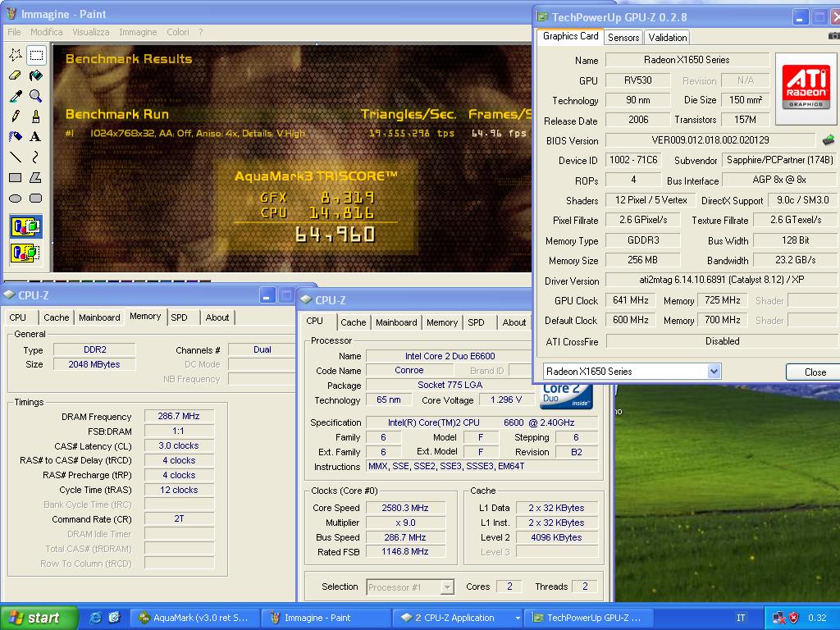Select the Magnifier tool in Paint
The image size is (840, 630).
(36, 96)
